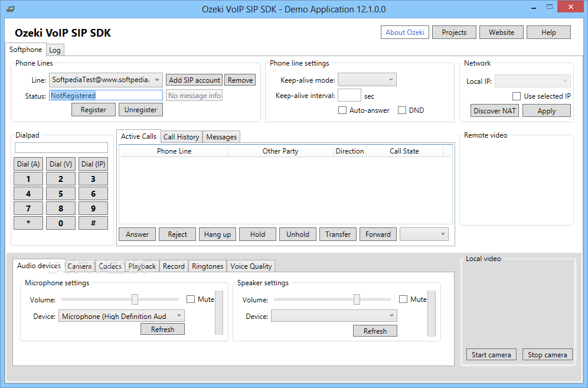Apply network settings

tap(546, 110)
